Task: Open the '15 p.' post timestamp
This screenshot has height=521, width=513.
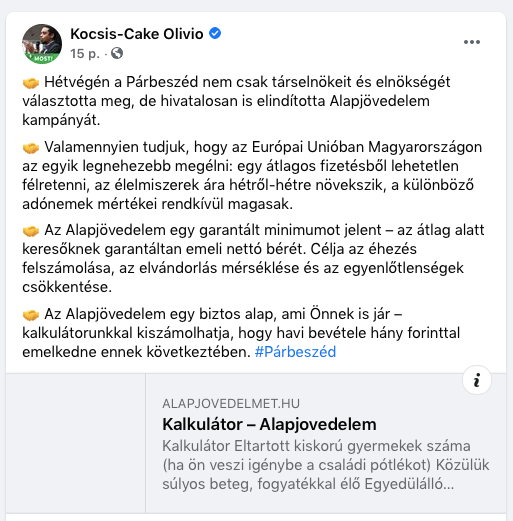Action: tap(85, 53)
